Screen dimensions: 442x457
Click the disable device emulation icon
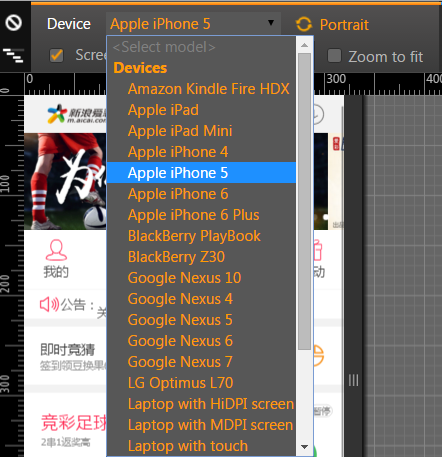point(13,23)
